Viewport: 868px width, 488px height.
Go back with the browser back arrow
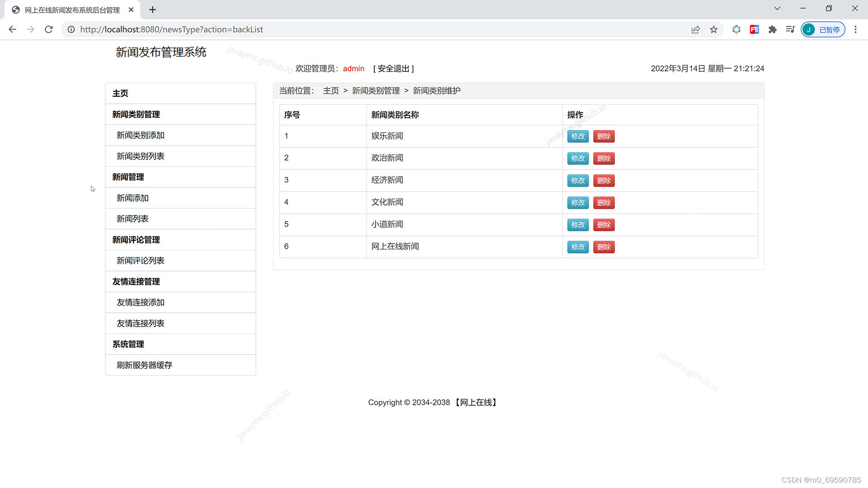(12, 29)
